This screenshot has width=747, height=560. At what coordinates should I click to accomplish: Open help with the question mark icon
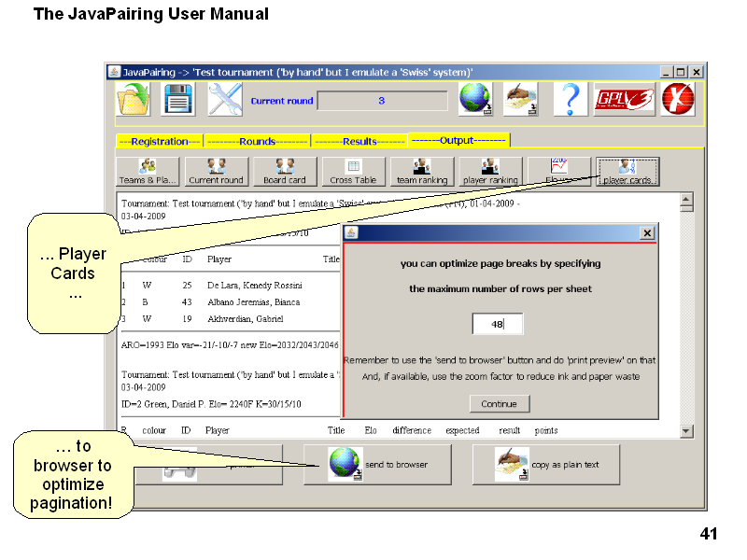click(x=570, y=99)
